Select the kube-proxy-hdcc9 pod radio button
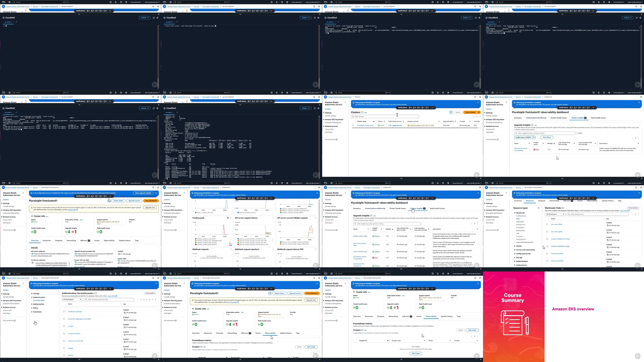Viewport: 644px width, 362px height. (x=547, y=254)
